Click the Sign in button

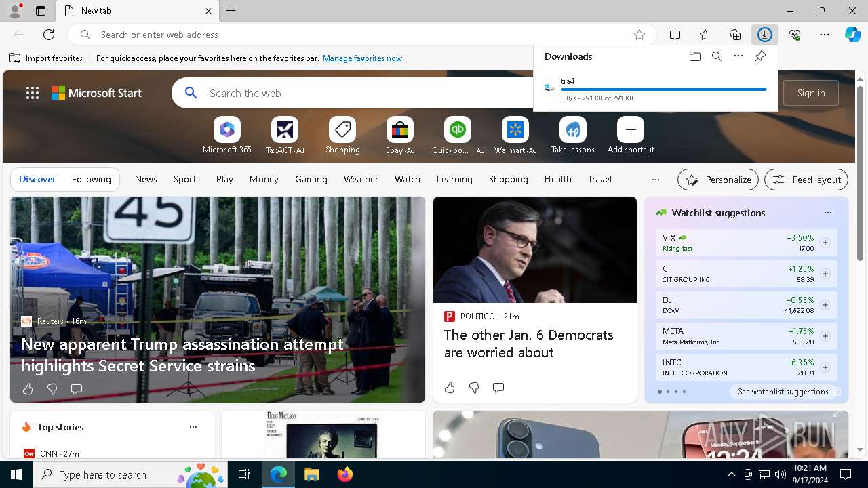(x=811, y=93)
